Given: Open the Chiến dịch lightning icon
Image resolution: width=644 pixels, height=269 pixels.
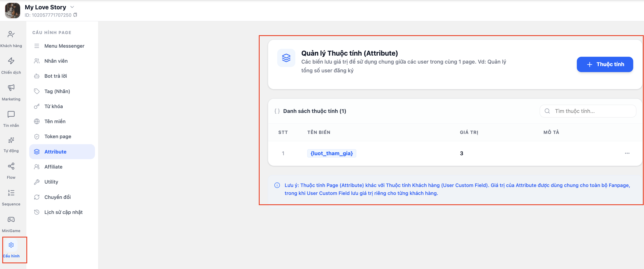Looking at the screenshot, I should [x=11, y=61].
